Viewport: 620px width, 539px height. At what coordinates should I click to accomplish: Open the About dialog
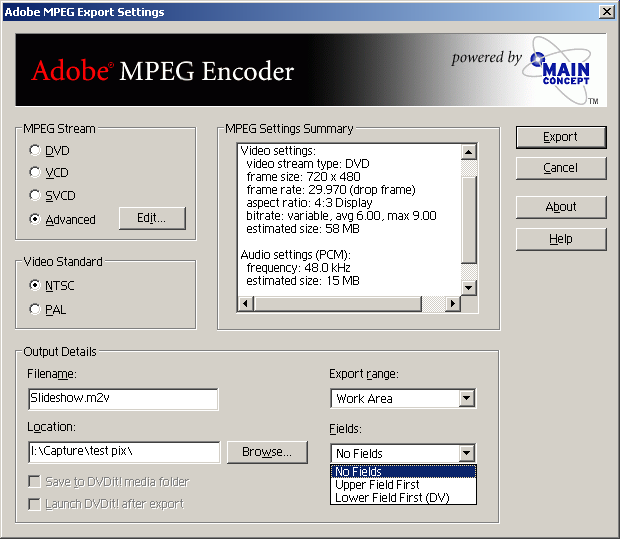pos(561,207)
